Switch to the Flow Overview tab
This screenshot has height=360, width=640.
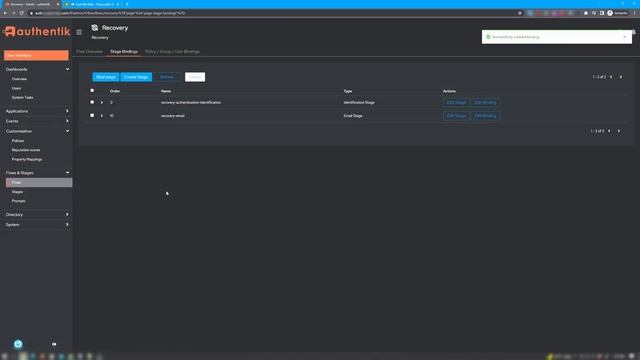pos(90,52)
